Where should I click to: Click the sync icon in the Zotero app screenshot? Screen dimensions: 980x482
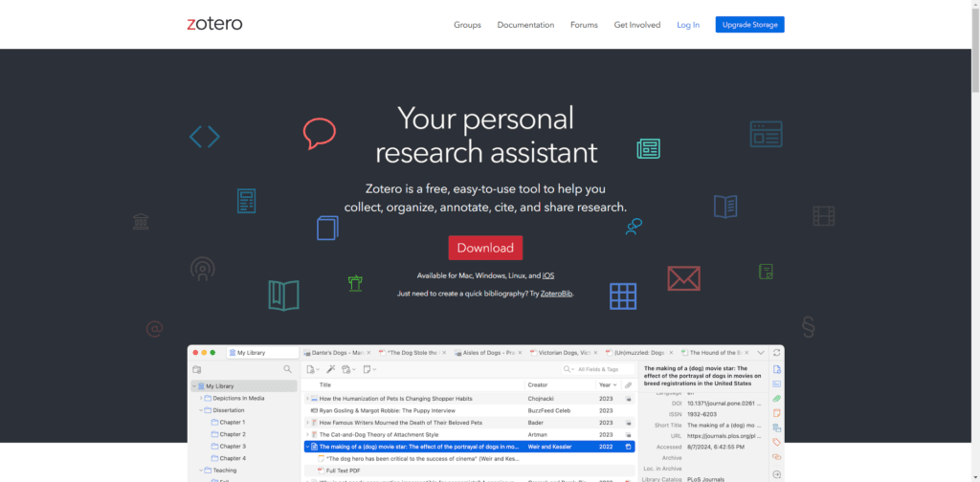776,353
